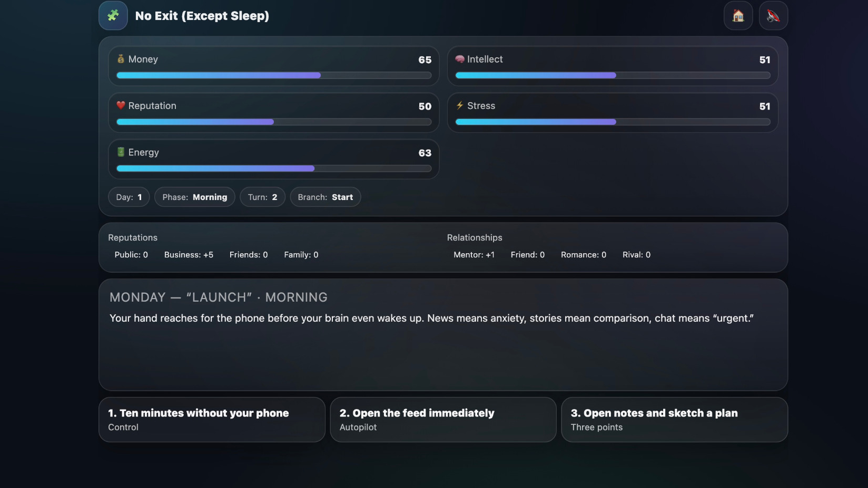The width and height of the screenshot is (868, 488).
Task: Click the battery Energy icon
Action: coord(121,152)
